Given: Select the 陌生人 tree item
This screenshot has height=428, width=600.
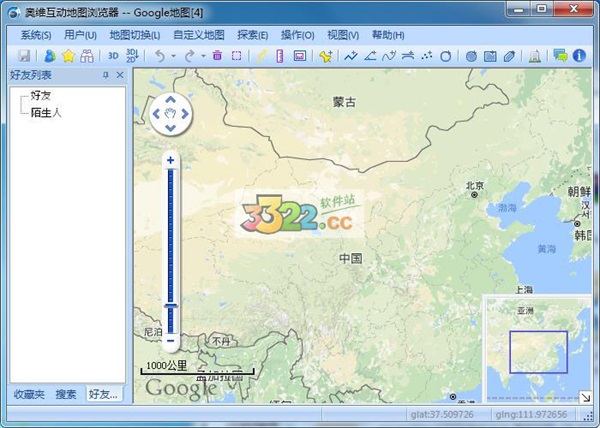Looking at the screenshot, I should click(46, 112).
